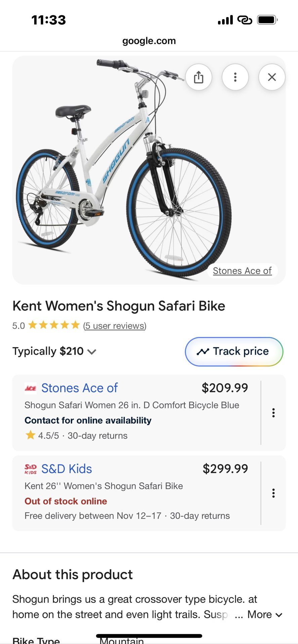
Task: Open the three-dot options for the Stones Ace listing
Action: click(x=273, y=413)
